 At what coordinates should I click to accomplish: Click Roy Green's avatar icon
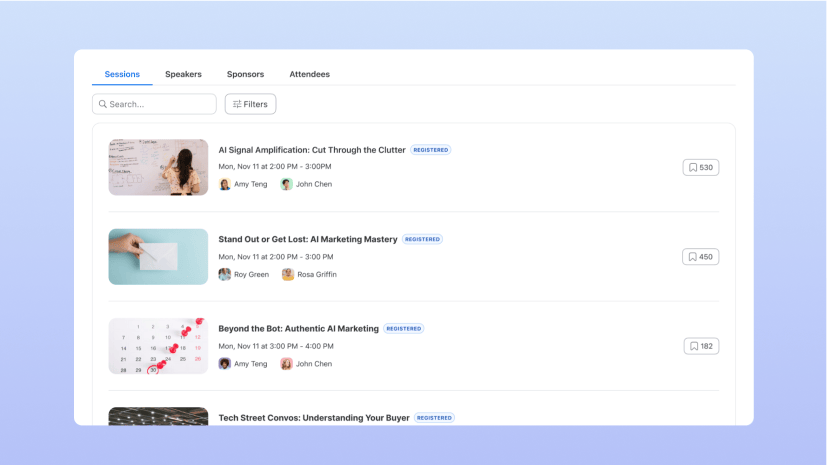[x=225, y=274]
